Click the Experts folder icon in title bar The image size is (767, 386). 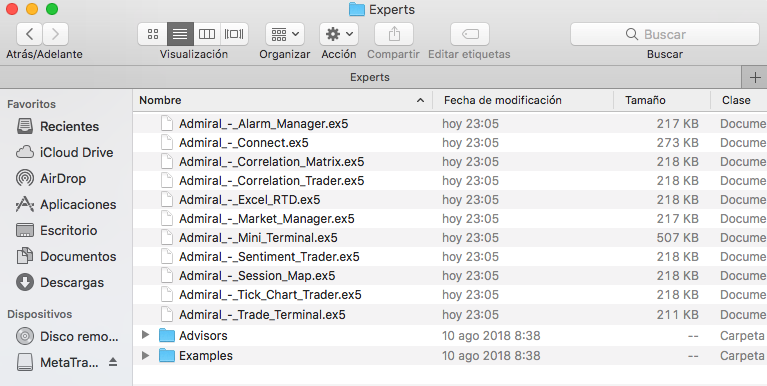pyautogui.click(x=357, y=9)
